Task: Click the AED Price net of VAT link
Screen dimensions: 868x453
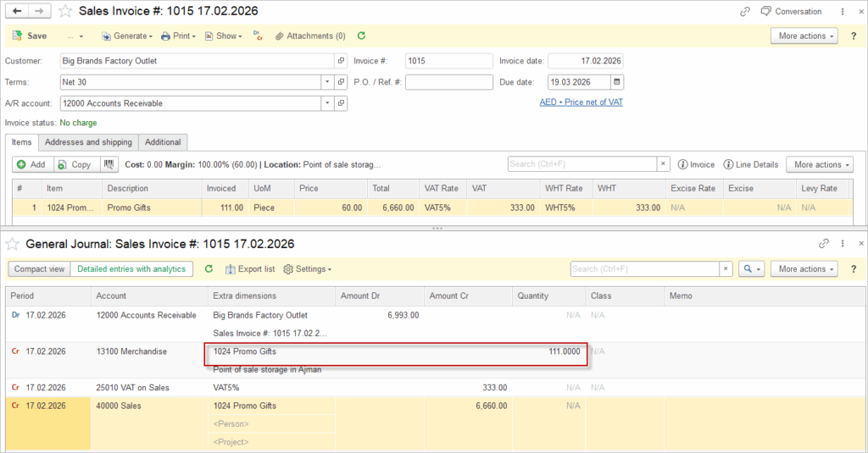Action: (x=581, y=102)
